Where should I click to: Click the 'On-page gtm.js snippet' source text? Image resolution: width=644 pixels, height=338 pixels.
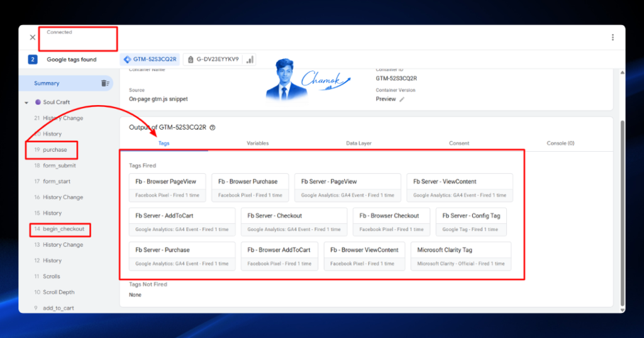[158, 99]
